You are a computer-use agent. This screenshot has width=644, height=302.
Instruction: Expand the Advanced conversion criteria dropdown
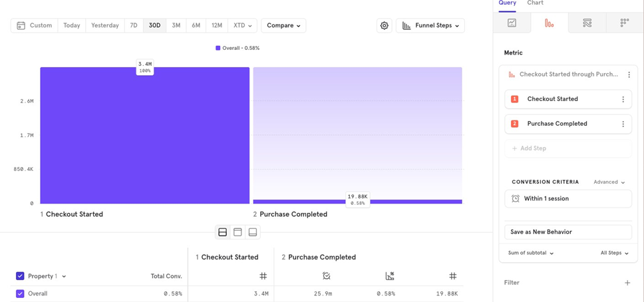point(609,182)
